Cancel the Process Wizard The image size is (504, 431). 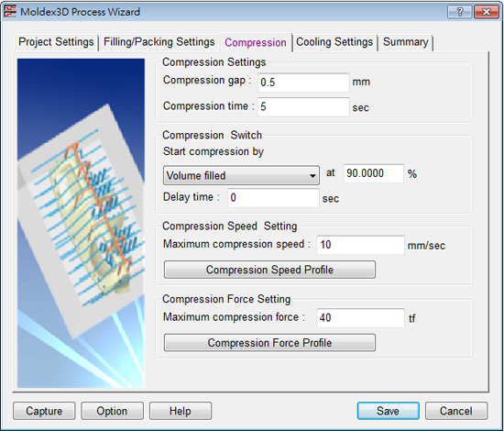coord(456,411)
